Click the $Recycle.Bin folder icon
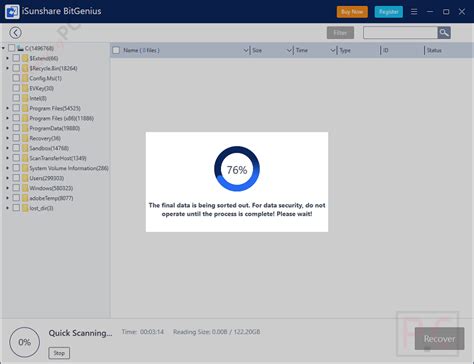474x364 pixels. tap(25, 68)
